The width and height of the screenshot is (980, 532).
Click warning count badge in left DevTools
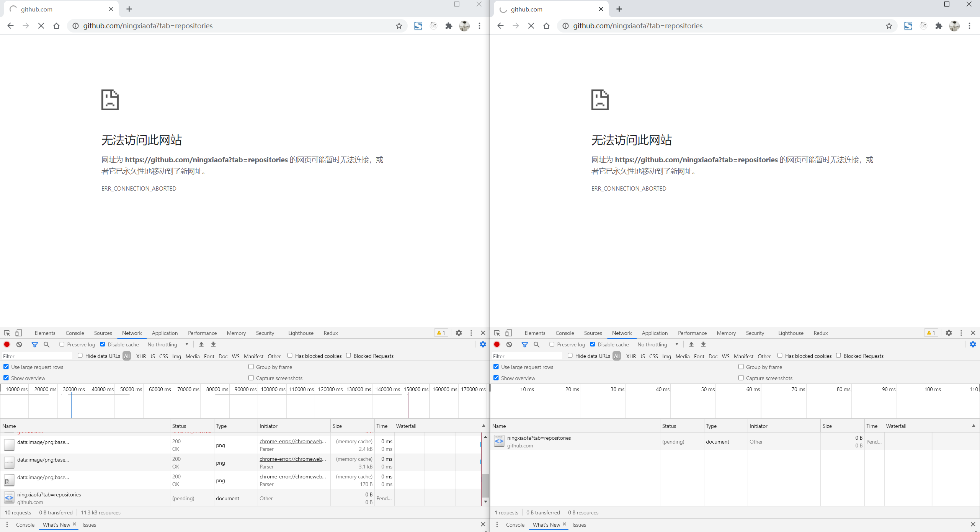tap(441, 333)
